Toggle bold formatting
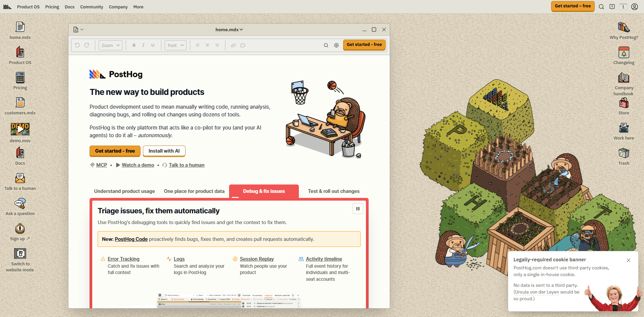Image resolution: width=644 pixels, height=317 pixels. tap(134, 45)
